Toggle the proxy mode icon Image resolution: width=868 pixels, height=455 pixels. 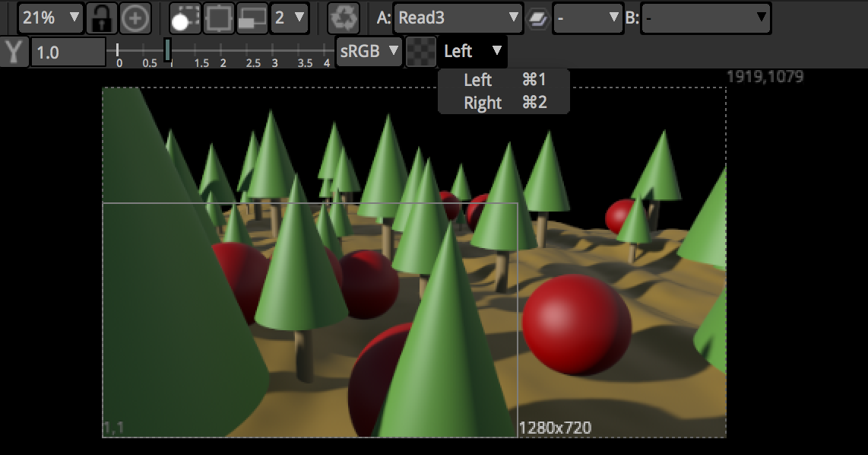[252, 17]
